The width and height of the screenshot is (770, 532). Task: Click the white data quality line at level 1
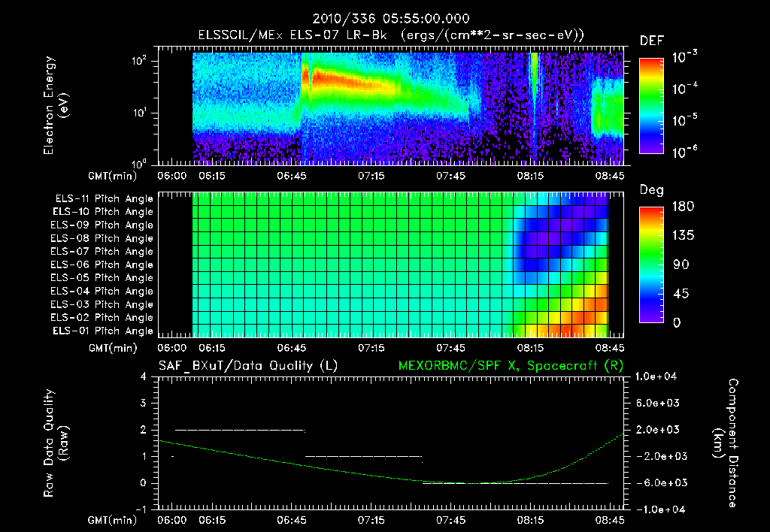(x=363, y=456)
